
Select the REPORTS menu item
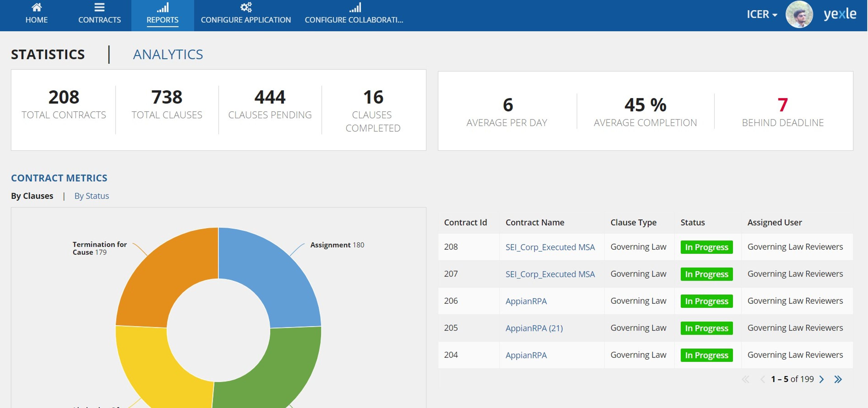coord(163,16)
